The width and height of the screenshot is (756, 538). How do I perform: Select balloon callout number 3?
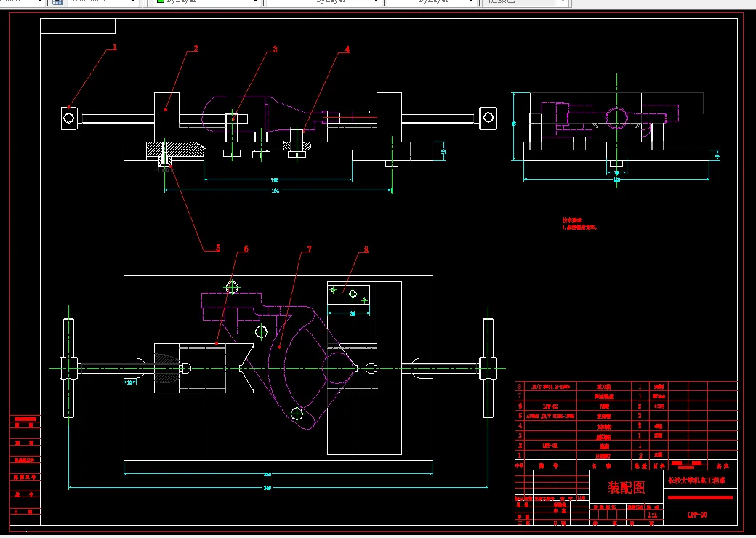point(276,49)
